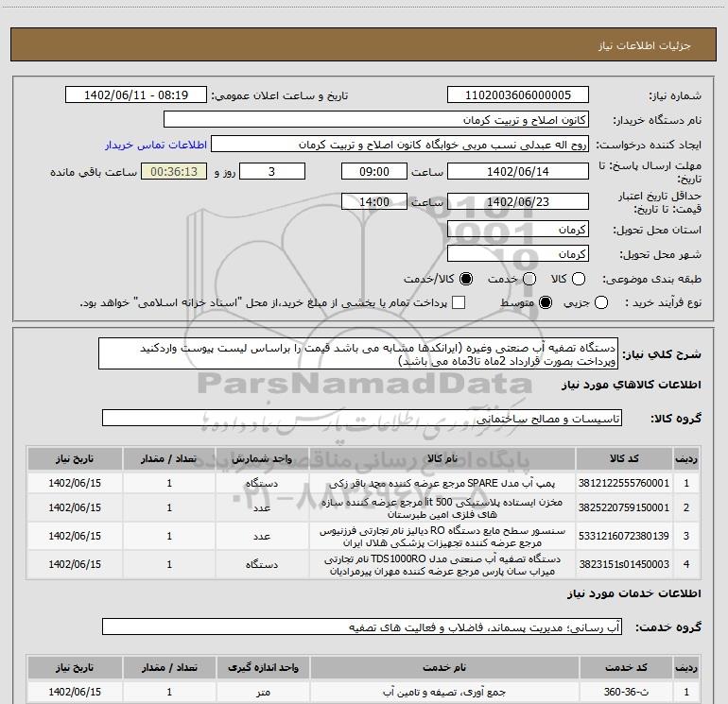Viewport: 728px width, 704px height.
Task: Click the مخزن ایستاده پلاستیکی 500 lit item name
Action: 442,508
